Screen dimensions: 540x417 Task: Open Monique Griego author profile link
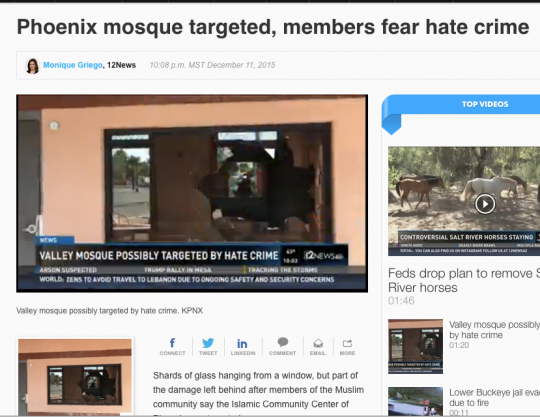[x=73, y=65]
